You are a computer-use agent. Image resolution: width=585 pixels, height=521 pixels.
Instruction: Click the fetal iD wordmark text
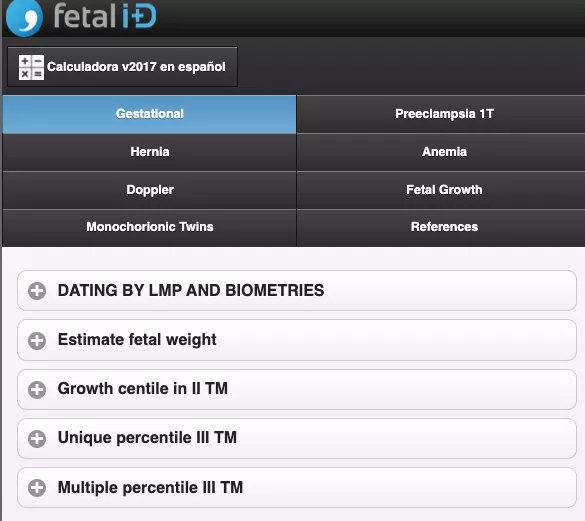105,16
